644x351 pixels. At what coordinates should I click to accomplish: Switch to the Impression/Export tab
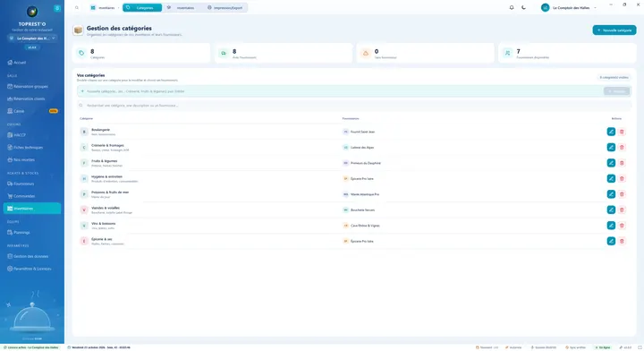(225, 7)
